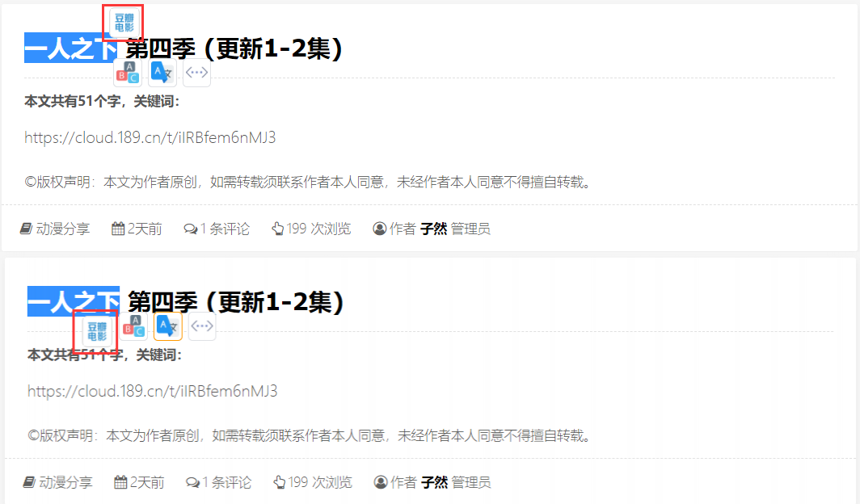
Task: Click the 199 次浏览 thumbs-up icon in the second post
Action: [280, 482]
